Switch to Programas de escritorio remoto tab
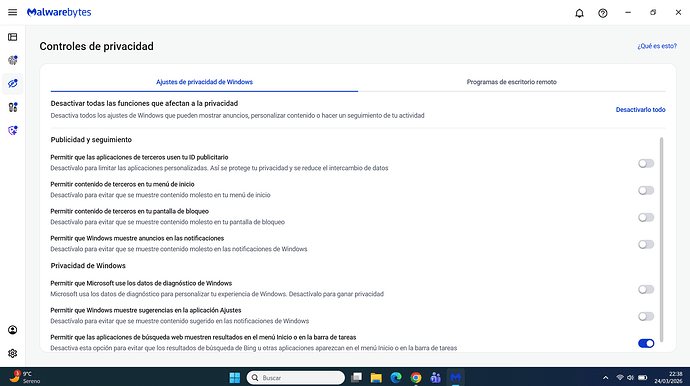Image resolution: width=690 pixels, height=386 pixels. point(511,82)
